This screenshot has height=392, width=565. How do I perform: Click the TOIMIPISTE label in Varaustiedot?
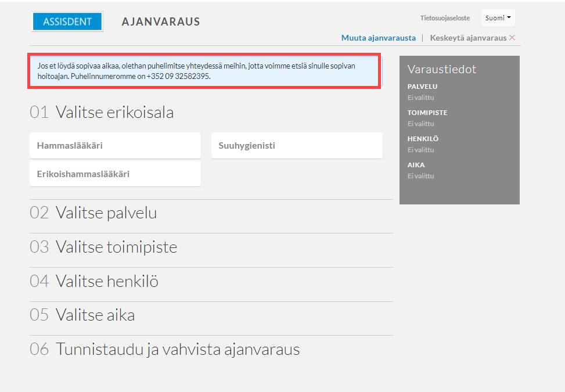pos(427,113)
